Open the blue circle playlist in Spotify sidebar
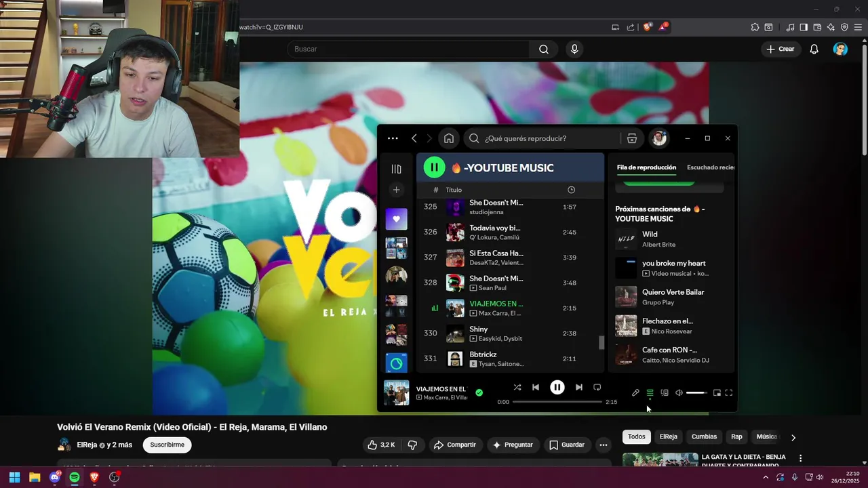The image size is (868, 488). click(397, 363)
